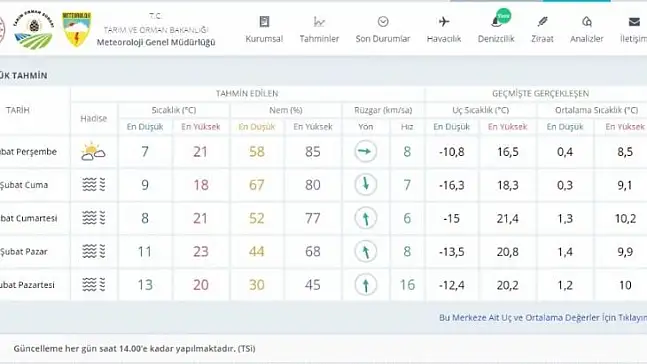Click the Hadise column header
The image size is (647, 364).
point(94,118)
